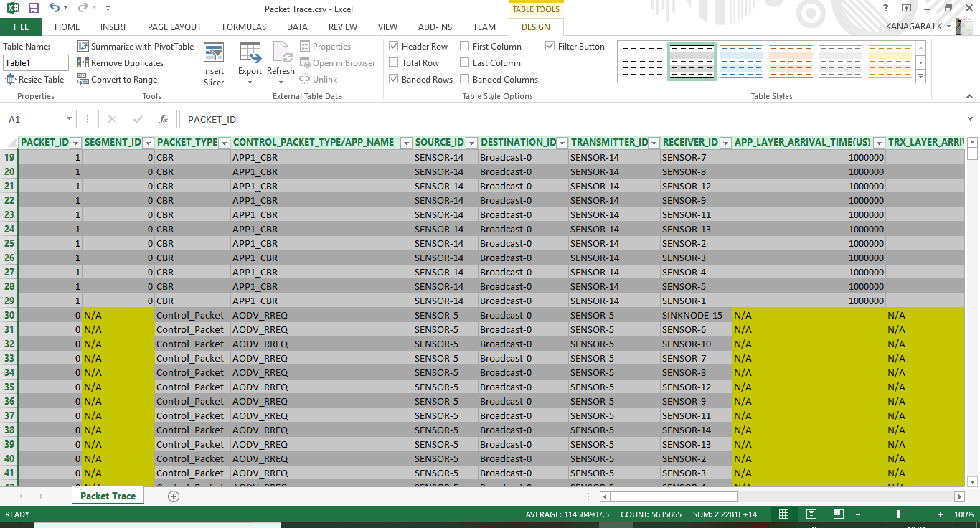Viewport: 980px width, 528px height.
Task: Open the Name Box dropdown
Action: point(68,119)
